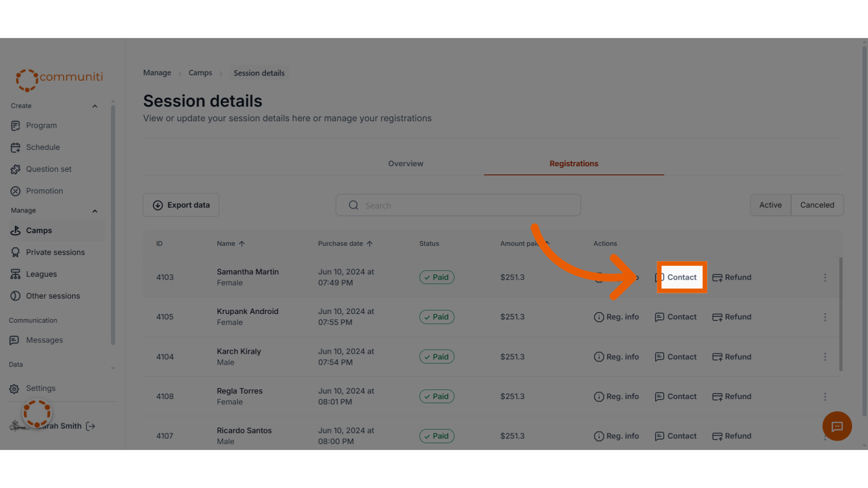The image size is (868, 488).
Task: Open kebab menu for Krupank Android row
Action: [x=825, y=317]
